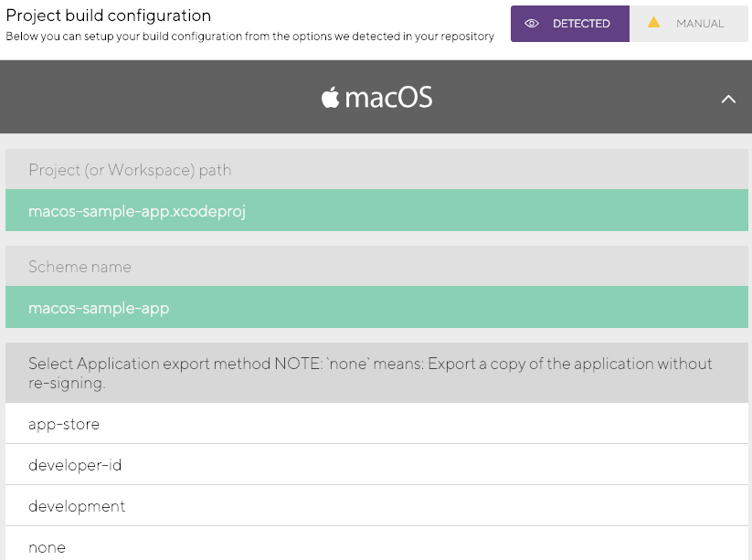Viewport: 752px width, 560px height.
Task: Choose the developer-id export method
Action: click(75, 465)
